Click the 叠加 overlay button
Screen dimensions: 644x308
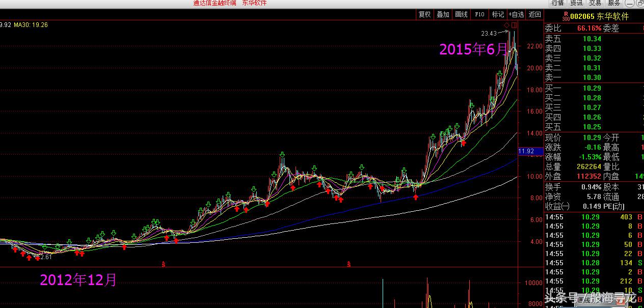click(x=443, y=15)
